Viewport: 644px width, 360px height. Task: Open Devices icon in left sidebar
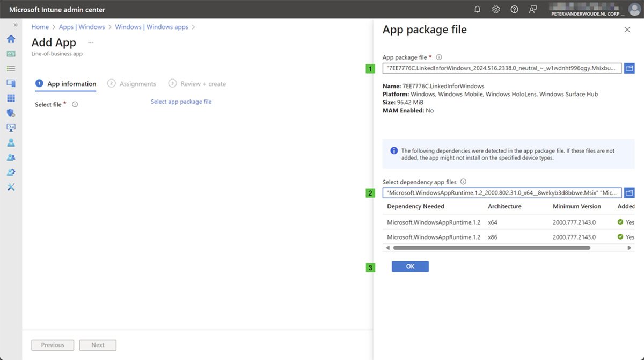coord(11,83)
